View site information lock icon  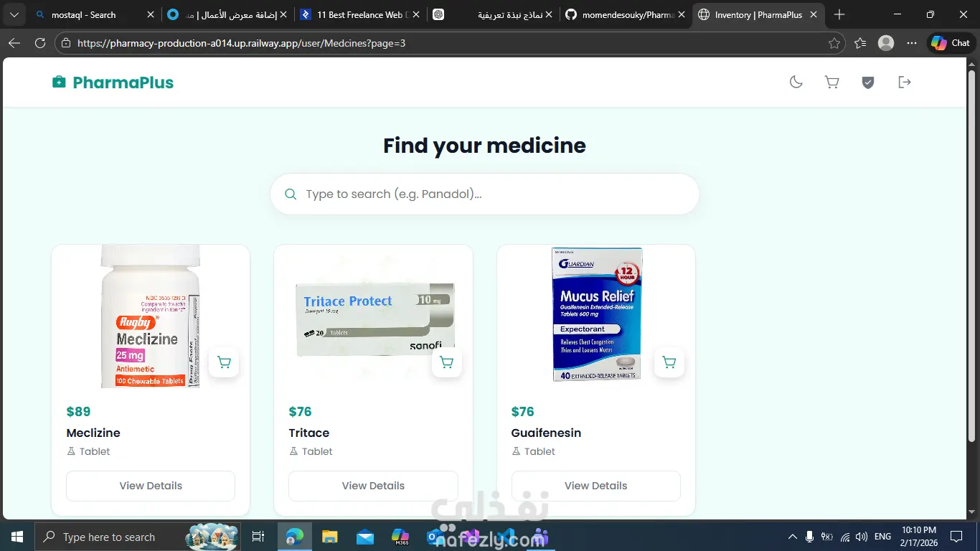pyautogui.click(x=66, y=43)
